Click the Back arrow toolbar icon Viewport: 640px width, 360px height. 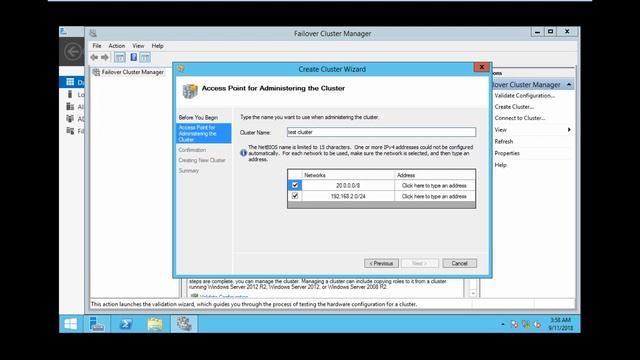point(94,58)
